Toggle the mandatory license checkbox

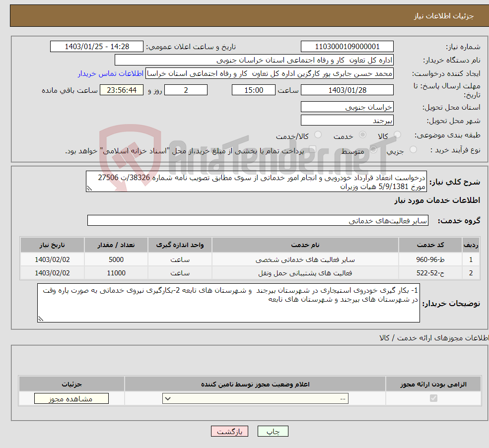coord(433,398)
